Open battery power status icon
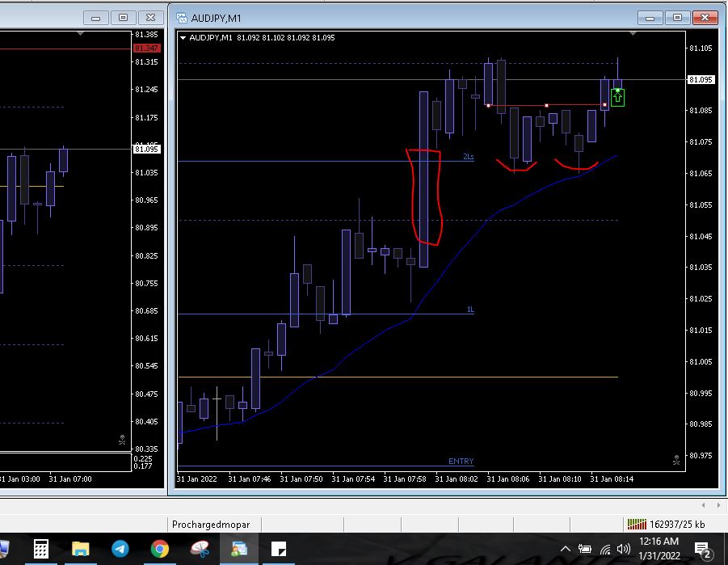The height and width of the screenshot is (565, 728). 584,549
